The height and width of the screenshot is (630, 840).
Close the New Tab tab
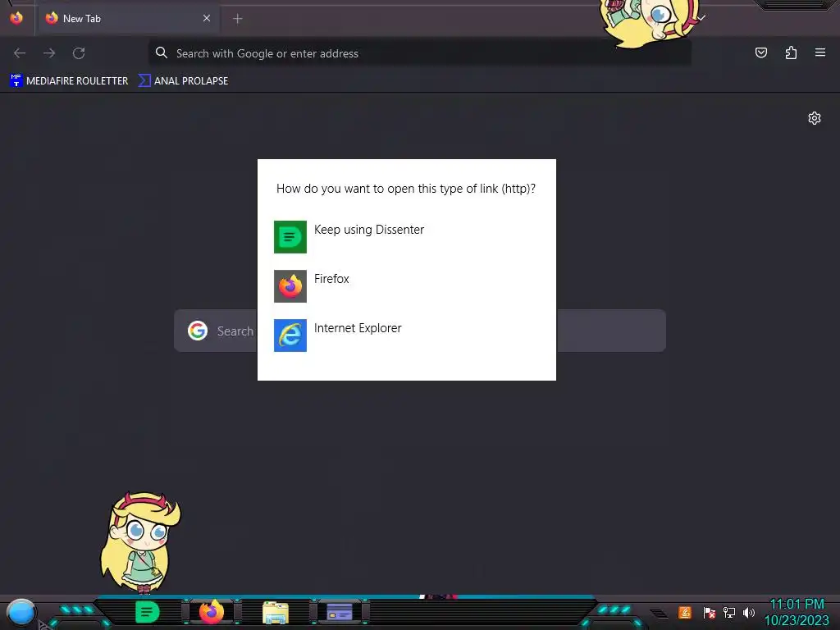click(x=207, y=18)
